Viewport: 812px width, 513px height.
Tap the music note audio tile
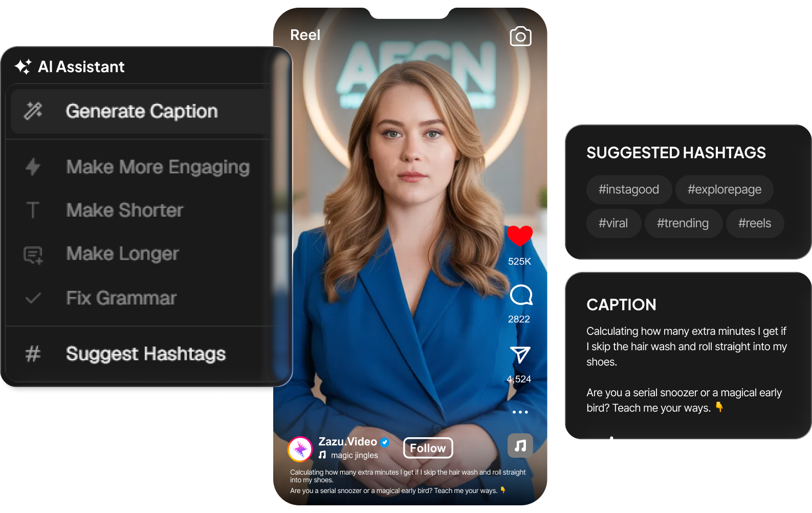(x=520, y=445)
